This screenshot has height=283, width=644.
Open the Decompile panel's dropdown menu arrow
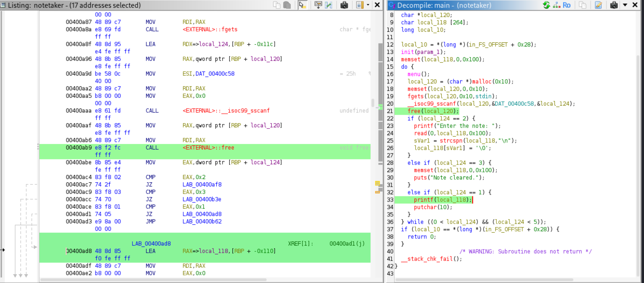coord(625,5)
